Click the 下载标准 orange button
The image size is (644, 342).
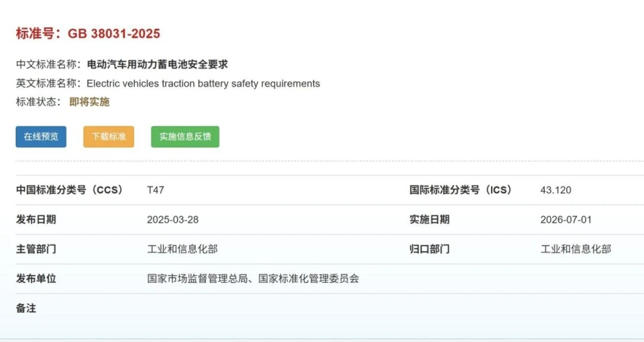(109, 137)
